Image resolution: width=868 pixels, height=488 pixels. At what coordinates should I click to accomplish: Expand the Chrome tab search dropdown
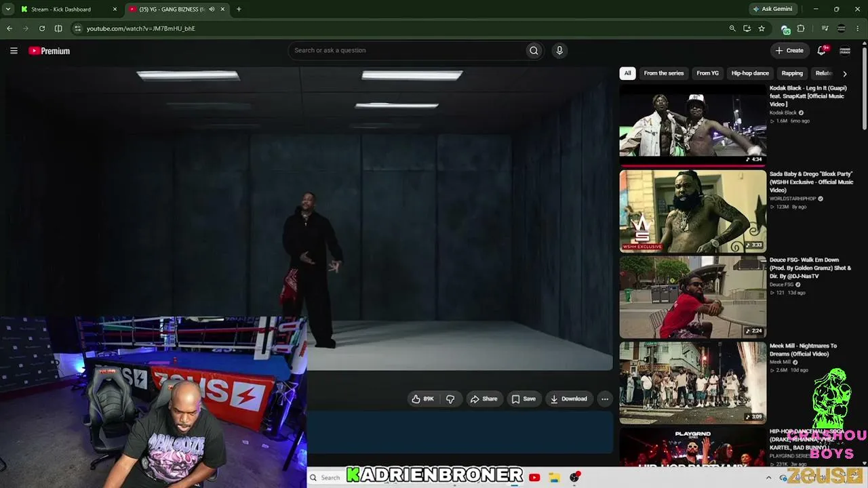coord(8,9)
